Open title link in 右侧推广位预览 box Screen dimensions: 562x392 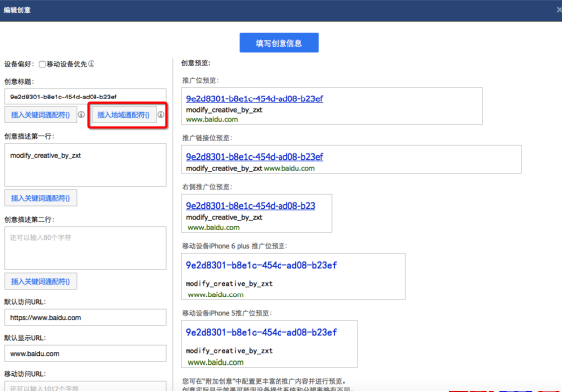tap(251, 206)
